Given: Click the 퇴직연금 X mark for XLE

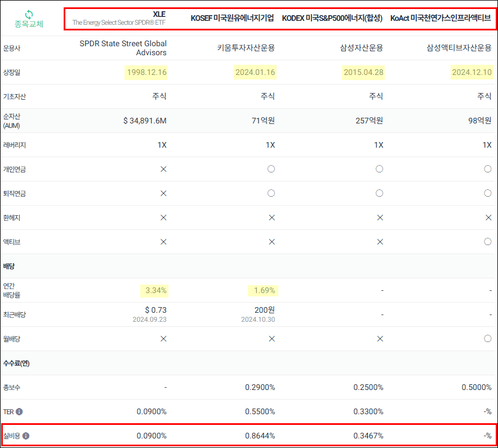Looking at the screenshot, I should click(163, 193).
